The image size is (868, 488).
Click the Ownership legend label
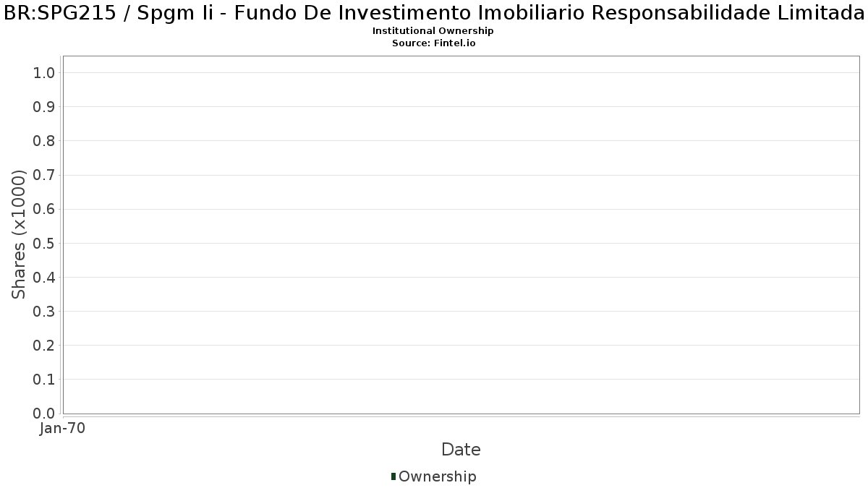point(437,476)
